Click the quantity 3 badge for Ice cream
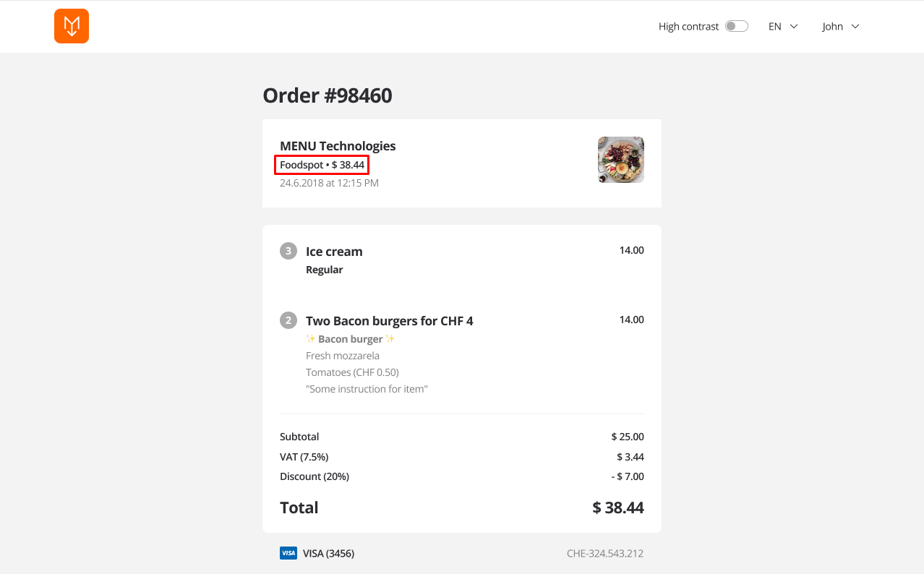924x574 pixels. pos(288,251)
